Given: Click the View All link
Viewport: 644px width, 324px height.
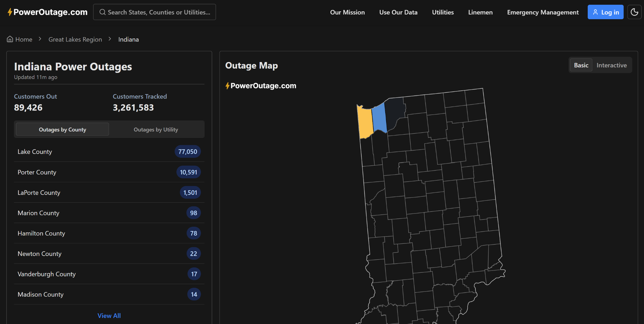Looking at the screenshot, I should tap(109, 315).
